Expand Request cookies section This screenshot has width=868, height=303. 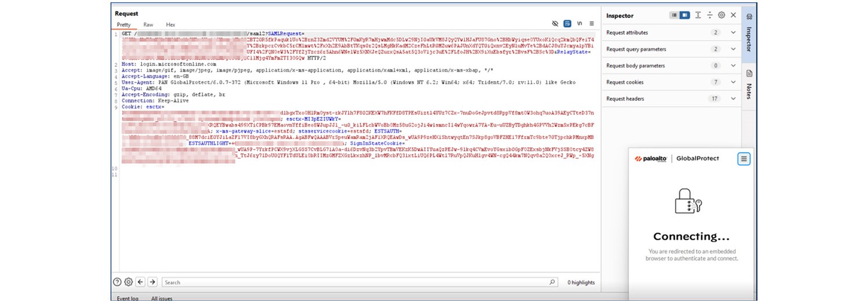pos(733,82)
